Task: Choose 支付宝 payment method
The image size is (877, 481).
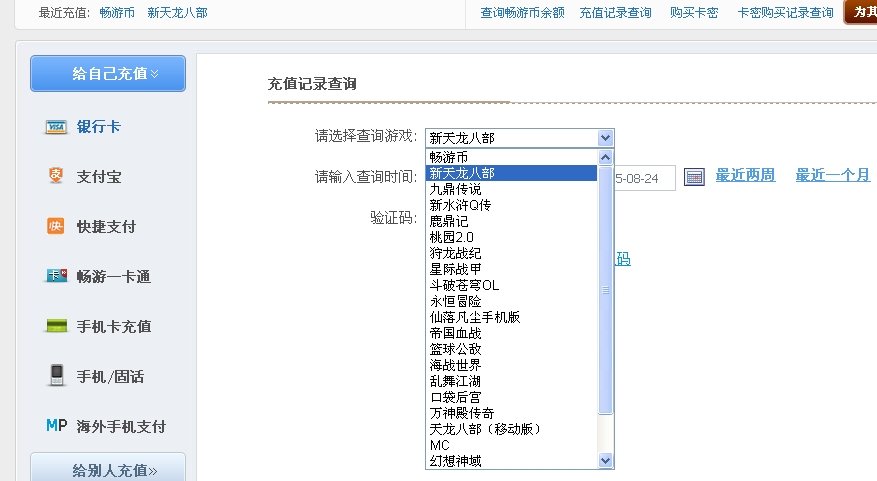Action: click(x=99, y=177)
